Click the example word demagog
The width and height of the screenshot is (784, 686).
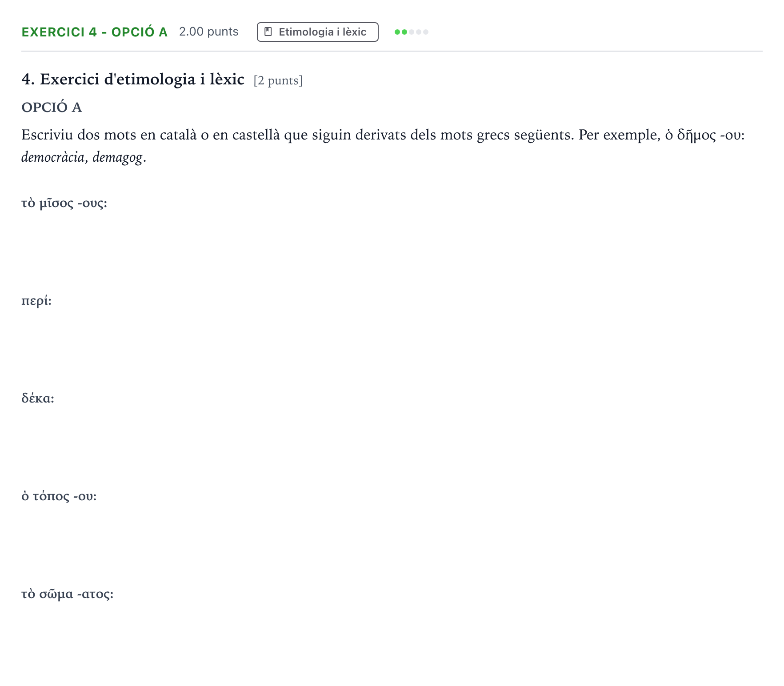(118, 158)
